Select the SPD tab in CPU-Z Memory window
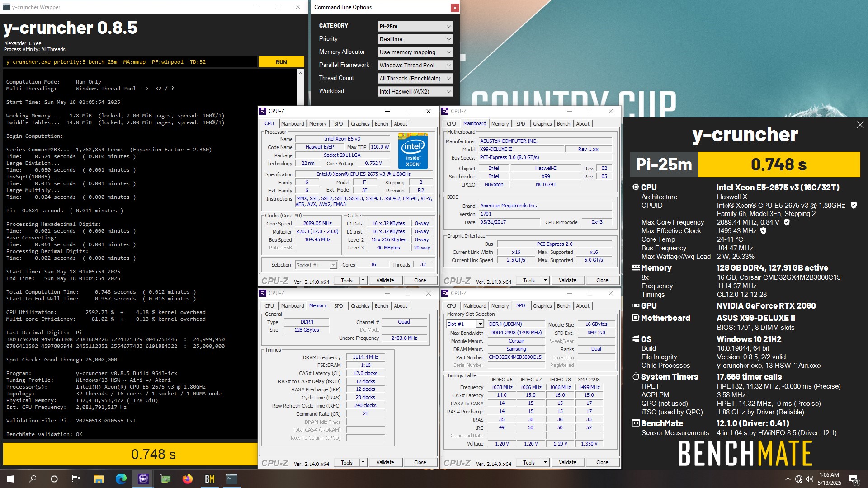 point(338,306)
